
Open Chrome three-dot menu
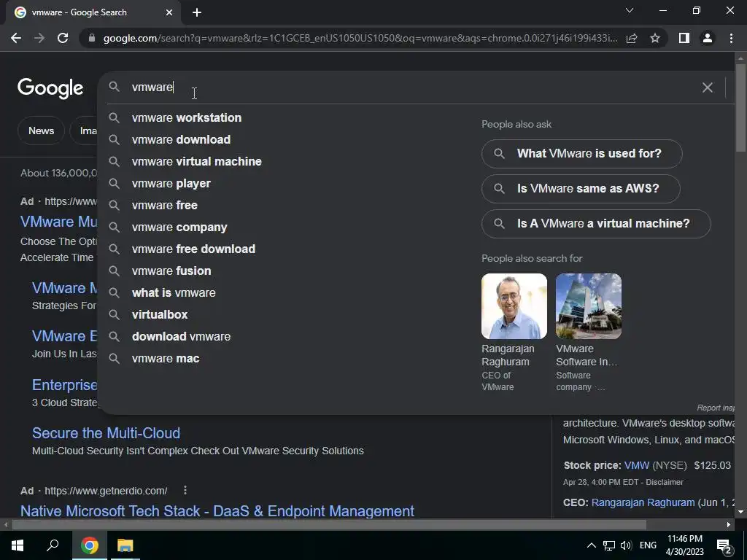coord(731,38)
